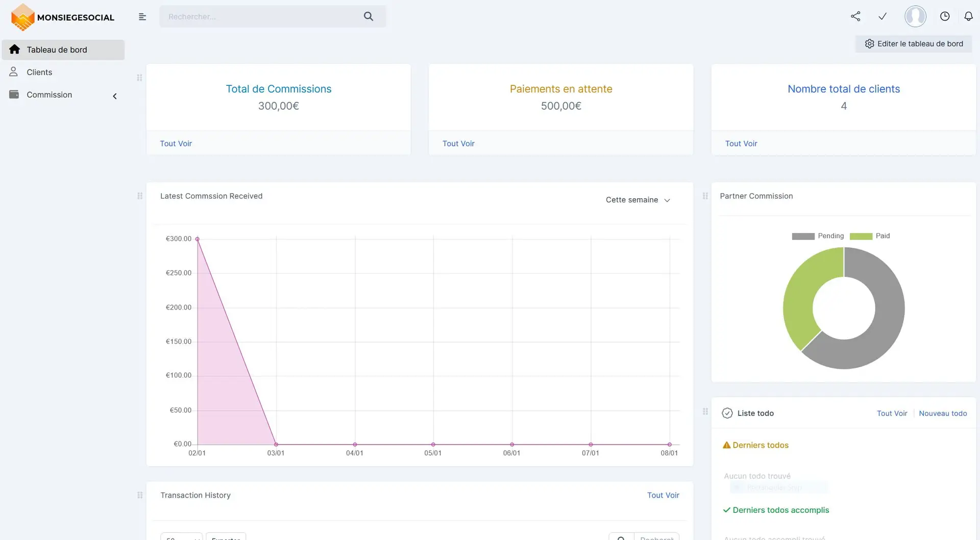Toggle Pending legend in donut chart
The image size is (980, 540).
tap(817, 236)
